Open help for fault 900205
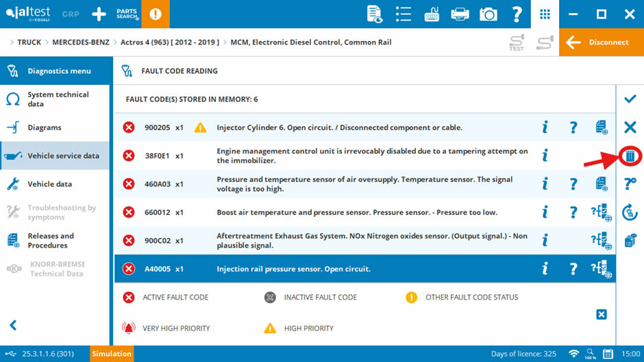This screenshot has height=362, width=644. [x=573, y=127]
